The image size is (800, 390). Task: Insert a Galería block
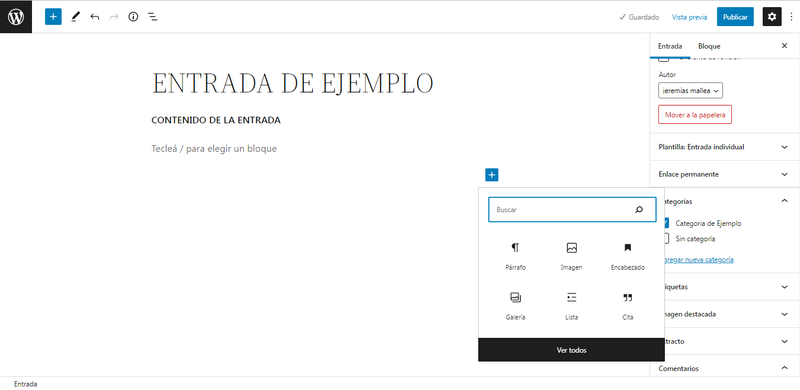coord(515,306)
